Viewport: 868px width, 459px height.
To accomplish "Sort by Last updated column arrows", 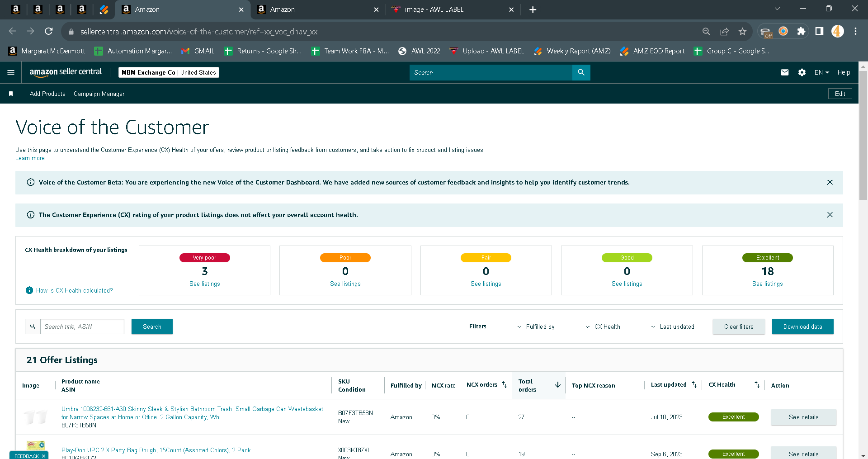I will [x=694, y=385].
